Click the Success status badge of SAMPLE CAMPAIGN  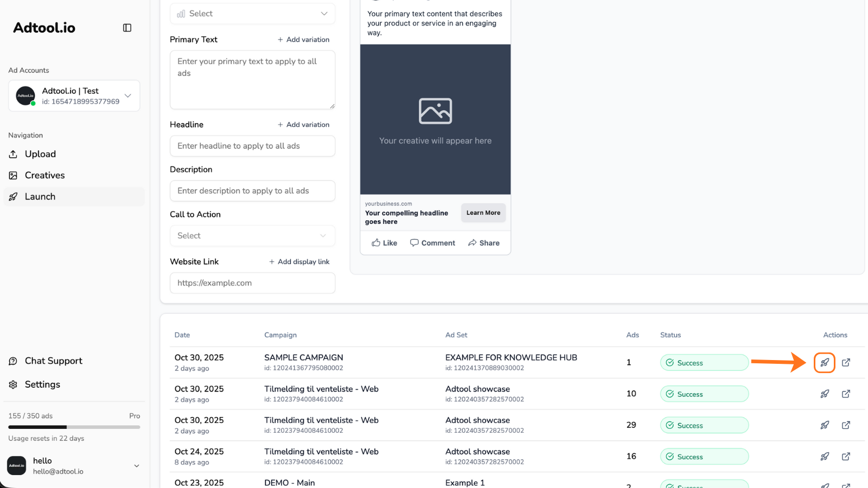point(704,363)
